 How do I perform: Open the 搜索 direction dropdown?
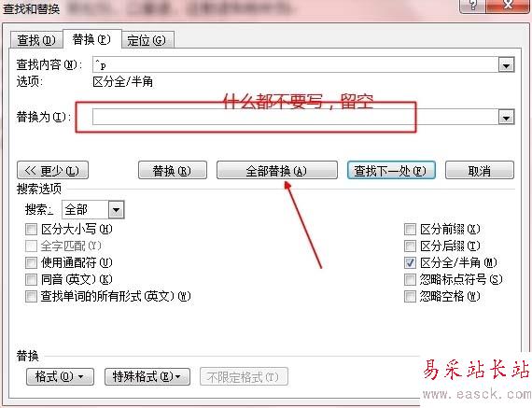116,210
